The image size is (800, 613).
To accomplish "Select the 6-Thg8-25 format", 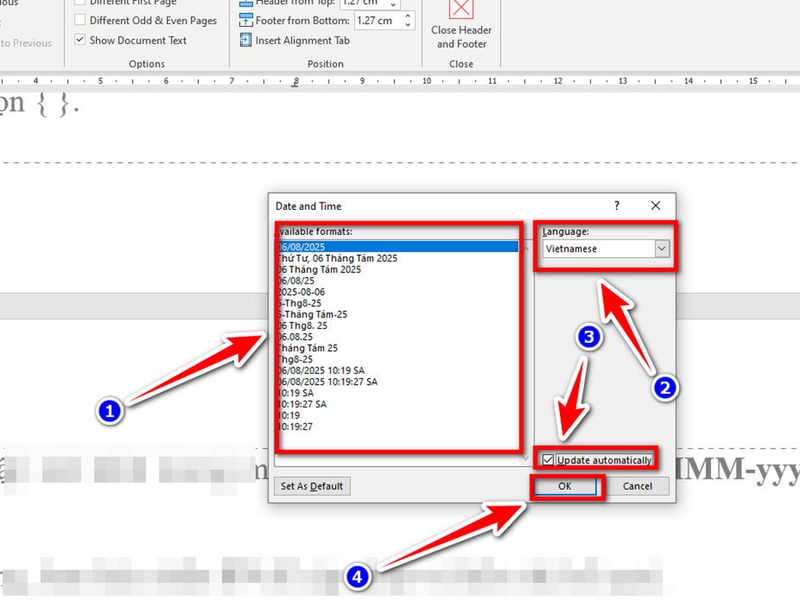I will coord(398,303).
